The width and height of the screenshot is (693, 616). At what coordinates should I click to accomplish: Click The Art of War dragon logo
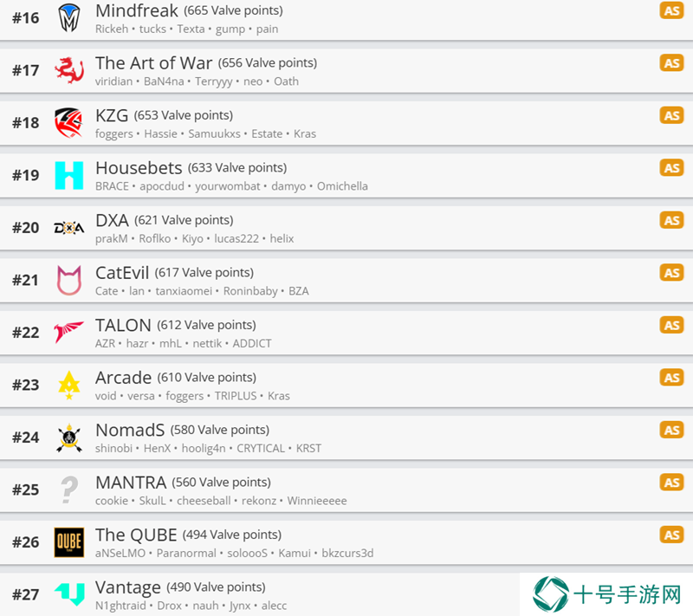tap(69, 70)
